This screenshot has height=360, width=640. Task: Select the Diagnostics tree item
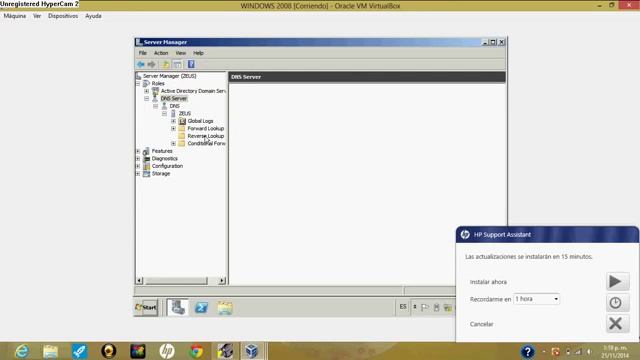coord(164,158)
